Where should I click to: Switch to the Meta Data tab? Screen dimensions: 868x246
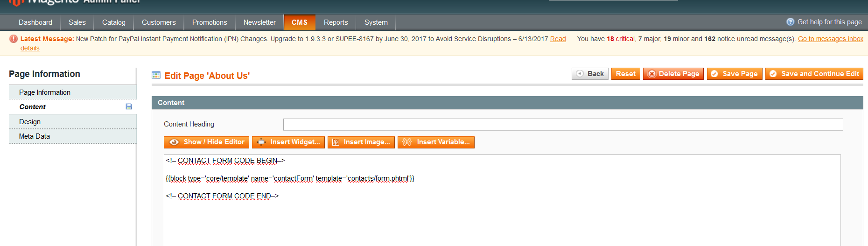click(73, 136)
